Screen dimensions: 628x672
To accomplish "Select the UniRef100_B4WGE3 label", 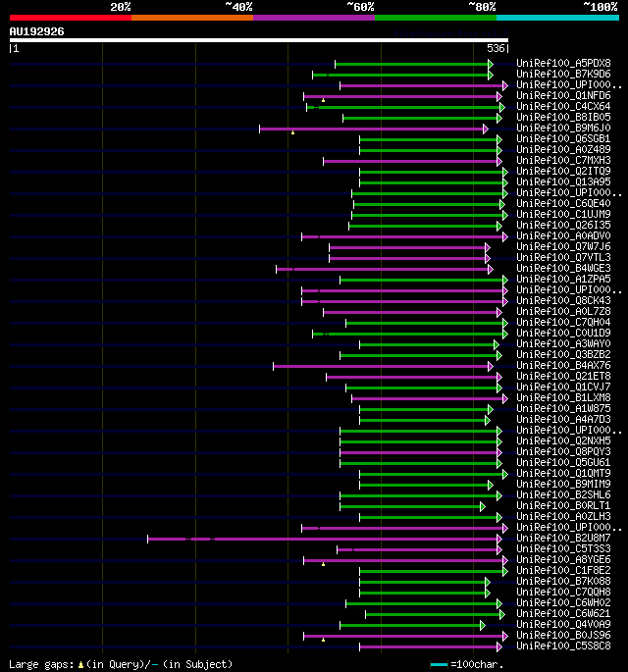I will pos(563,268).
